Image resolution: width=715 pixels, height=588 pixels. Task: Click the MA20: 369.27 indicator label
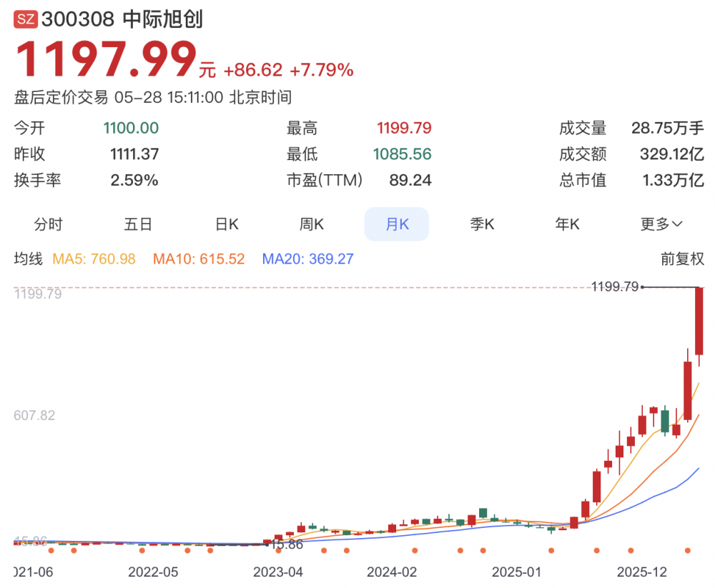coord(307,259)
